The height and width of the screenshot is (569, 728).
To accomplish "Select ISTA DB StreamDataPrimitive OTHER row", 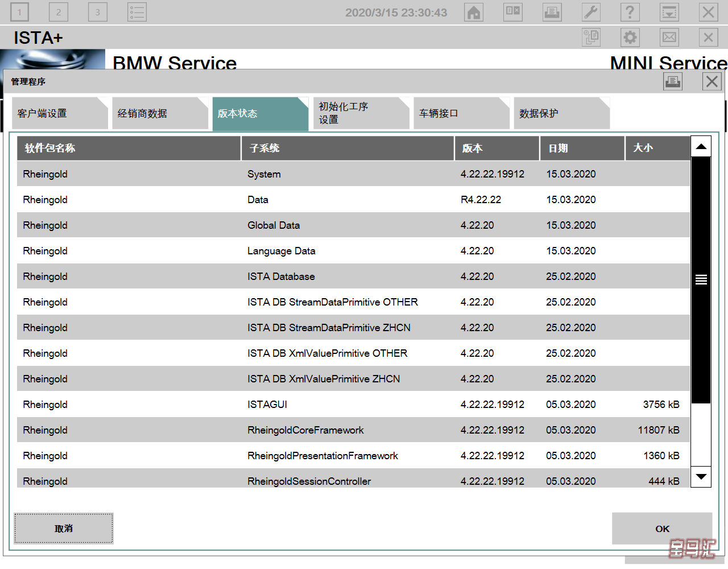I will point(353,302).
